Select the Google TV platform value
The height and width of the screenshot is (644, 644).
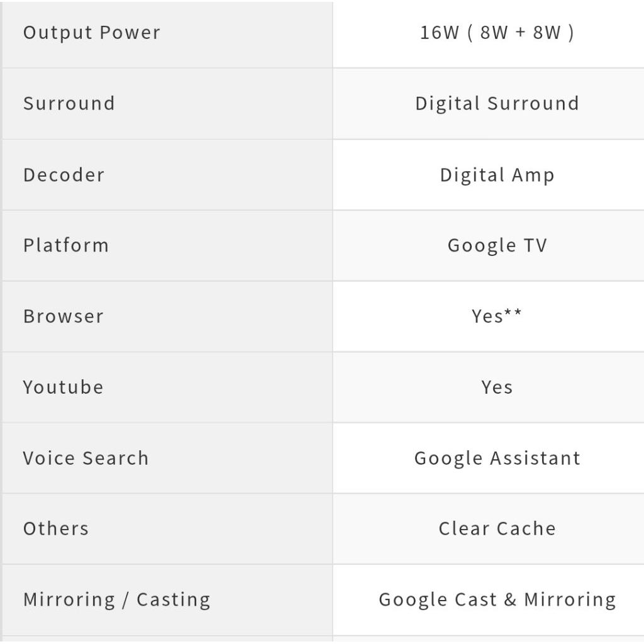(497, 245)
